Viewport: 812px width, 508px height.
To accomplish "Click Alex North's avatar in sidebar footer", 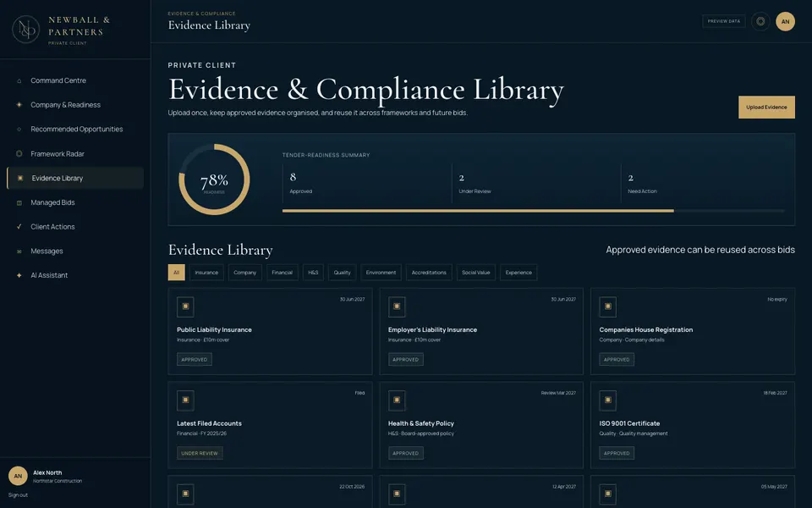I will coord(18,476).
